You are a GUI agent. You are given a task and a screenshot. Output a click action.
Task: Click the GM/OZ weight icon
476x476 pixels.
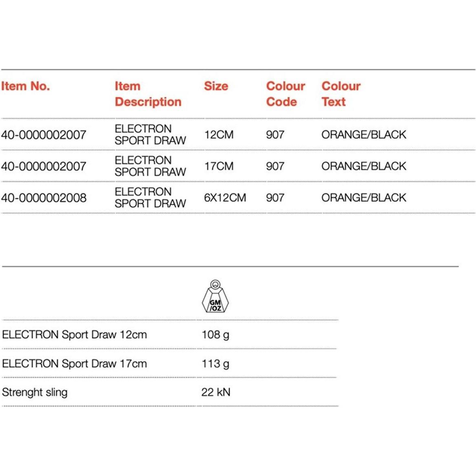[x=215, y=297]
